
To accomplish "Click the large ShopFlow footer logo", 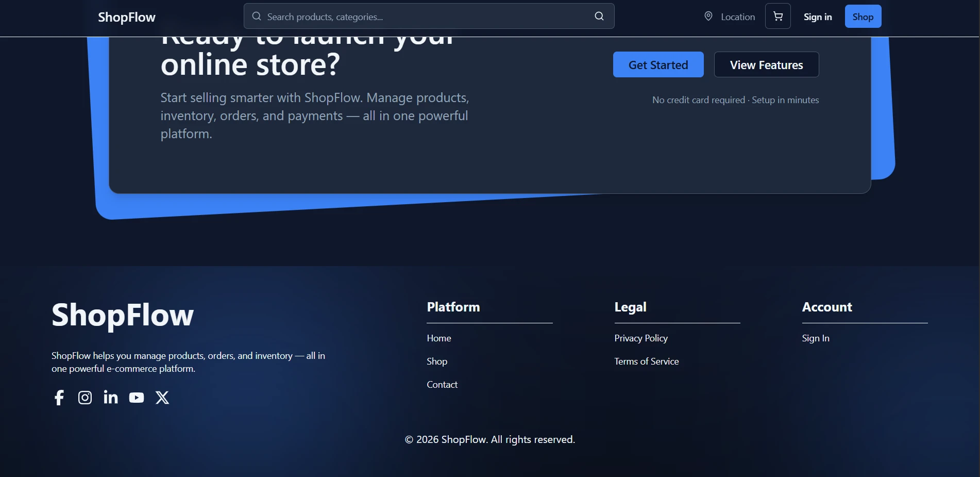I will (x=123, y=315).
